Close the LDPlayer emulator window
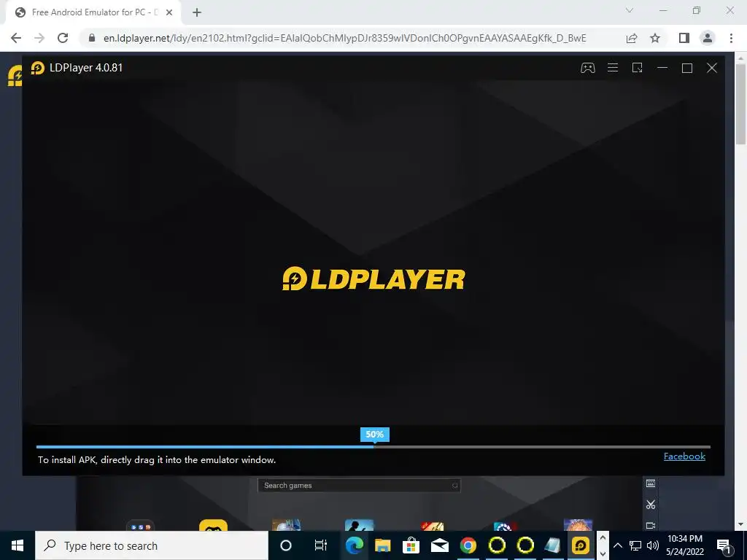Viewport: 747px width, 560px height. (x=712, y=68)
